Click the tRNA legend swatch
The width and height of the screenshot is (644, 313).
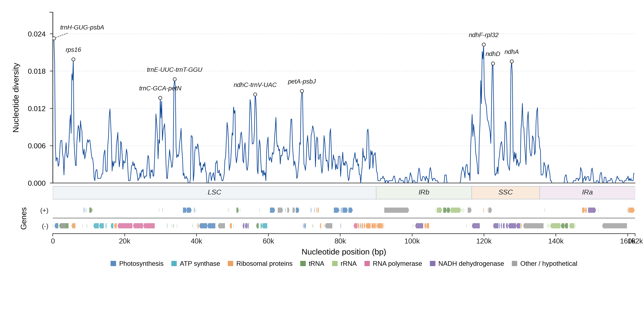tap(303, 264)
